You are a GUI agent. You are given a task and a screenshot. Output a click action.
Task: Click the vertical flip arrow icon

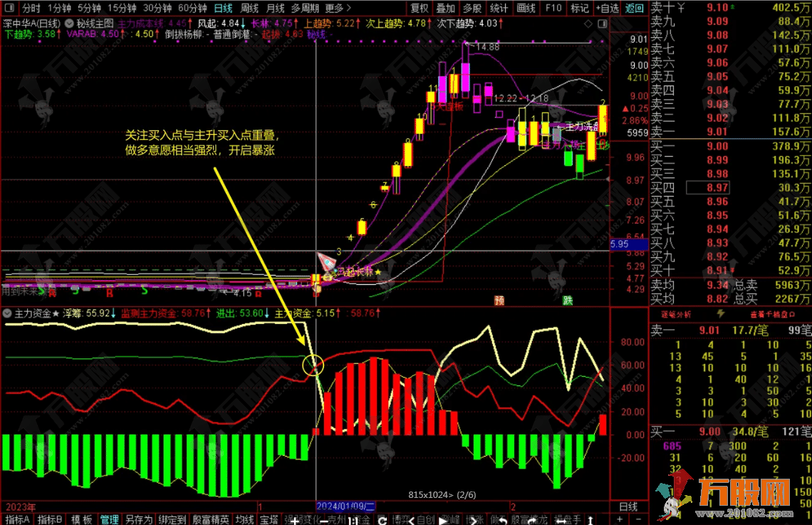click(x=590, y=520)
